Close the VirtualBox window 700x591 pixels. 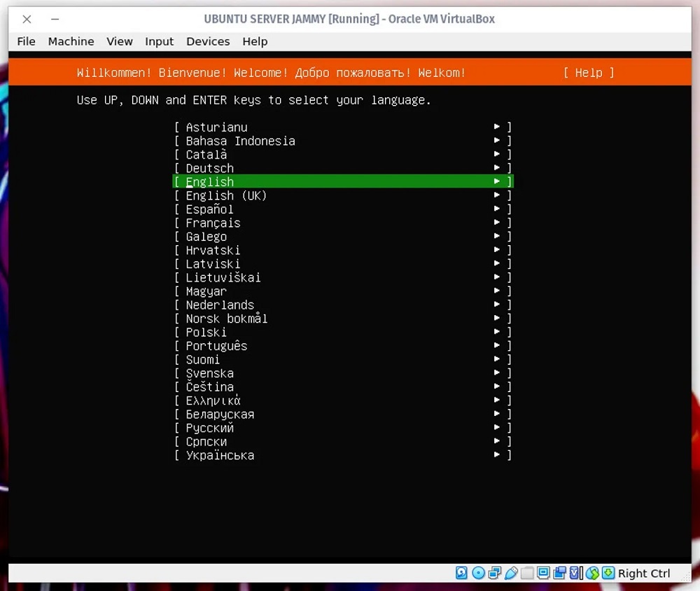(27, 19)
